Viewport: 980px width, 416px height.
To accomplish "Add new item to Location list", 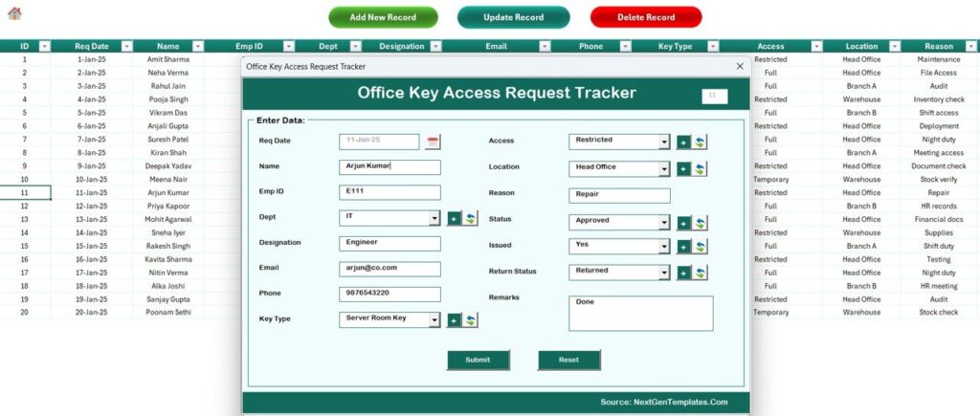I will click(683, 169).
